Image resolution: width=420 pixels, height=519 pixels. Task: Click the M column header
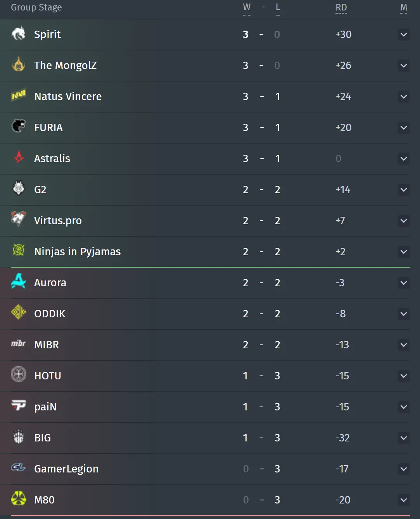404,7
